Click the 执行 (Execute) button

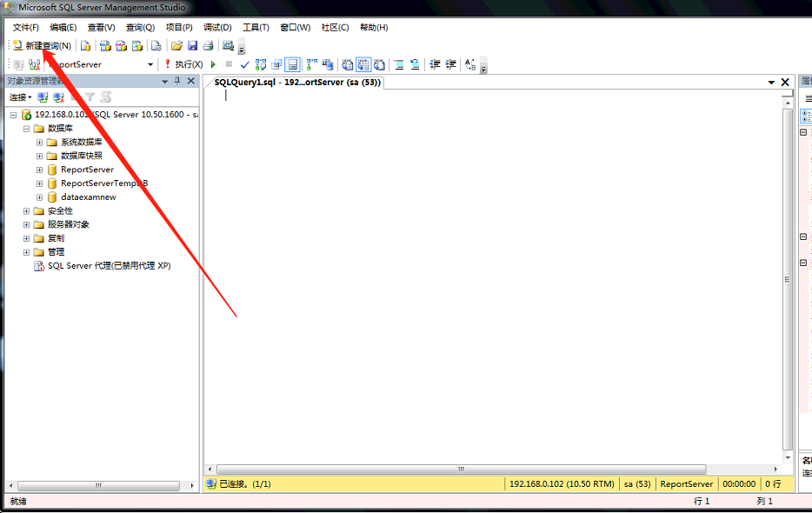pyautogui.click(x=183, y=64)
